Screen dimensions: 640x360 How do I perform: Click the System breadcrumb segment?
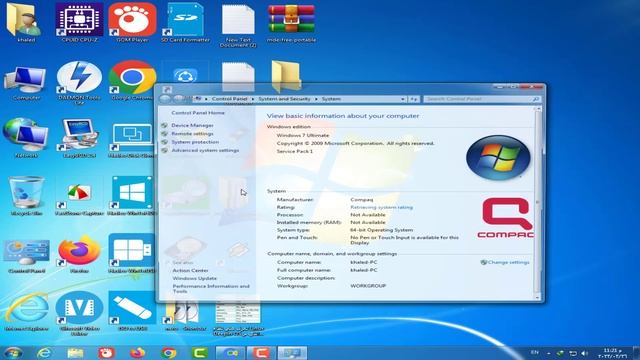tap(331, 99)
